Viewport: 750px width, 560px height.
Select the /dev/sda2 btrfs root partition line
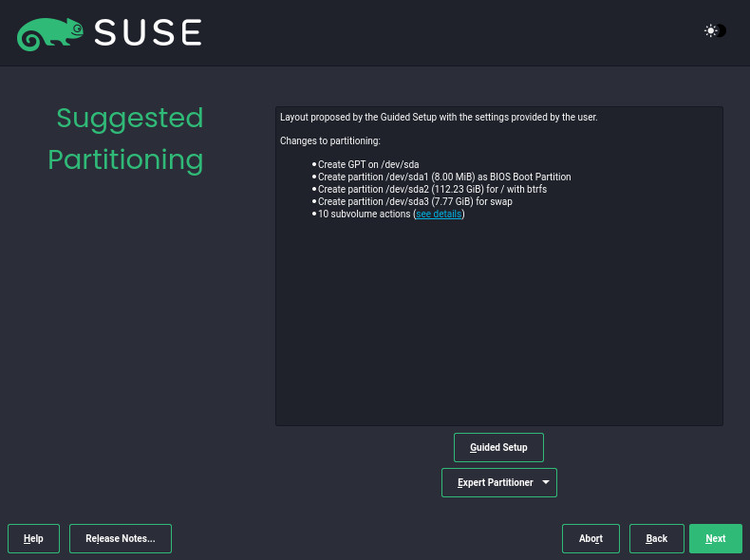[432, 190]
